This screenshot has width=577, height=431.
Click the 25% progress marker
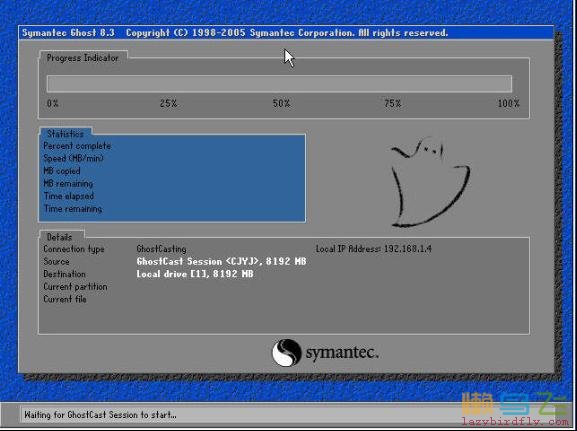pyautogui.click(x=169, y=103)
